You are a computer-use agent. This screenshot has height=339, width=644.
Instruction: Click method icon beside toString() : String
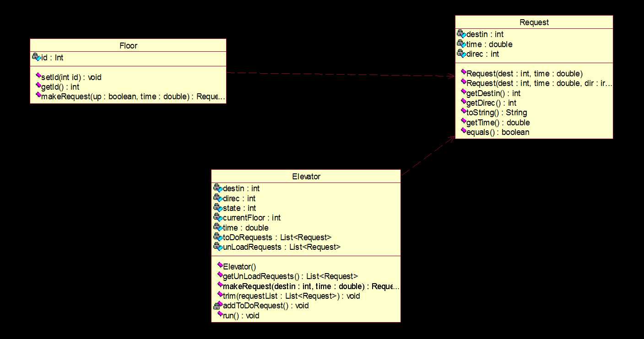click(463, 111)
